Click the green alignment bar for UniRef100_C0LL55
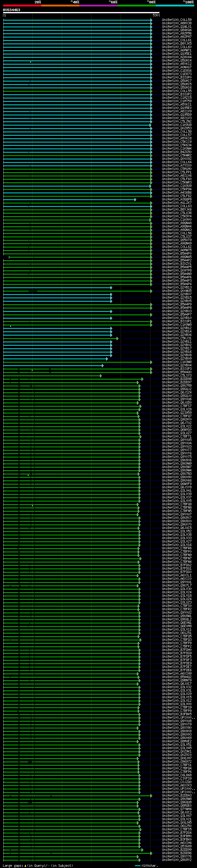197x868 pixels. point(78,91)
